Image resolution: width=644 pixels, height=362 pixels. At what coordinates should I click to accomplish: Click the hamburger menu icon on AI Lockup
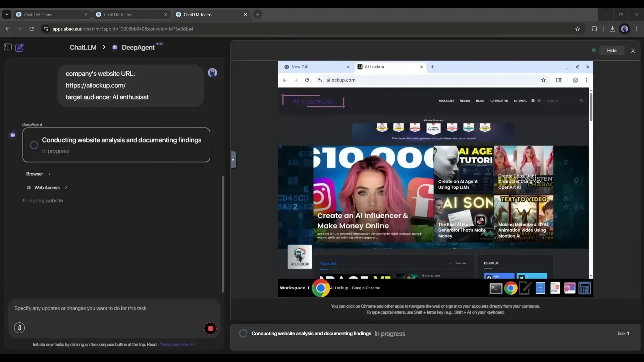(533, 101)
